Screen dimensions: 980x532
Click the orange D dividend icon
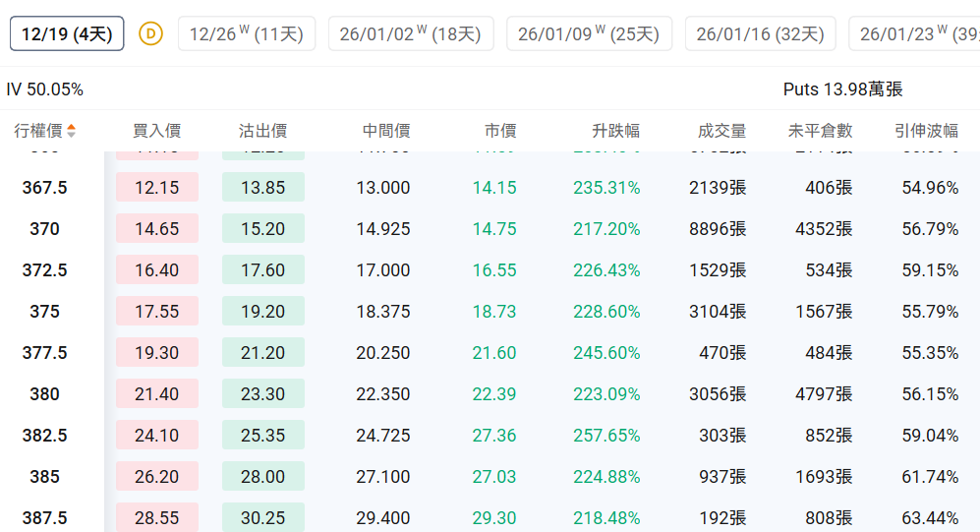[150, 33]
